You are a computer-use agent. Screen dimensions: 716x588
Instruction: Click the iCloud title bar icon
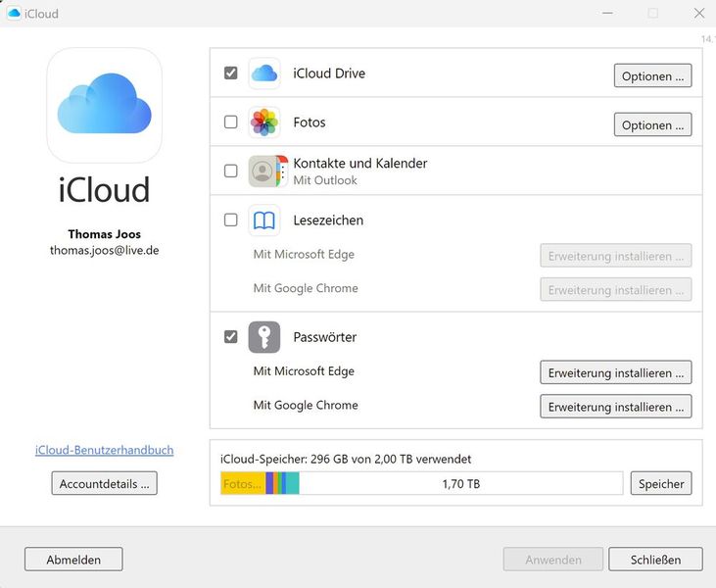click(x=14, y=14)
